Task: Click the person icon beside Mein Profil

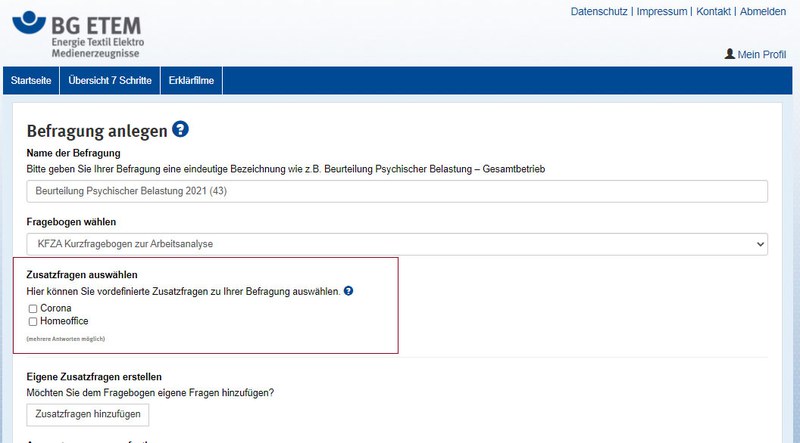Action: (x=729, y=53)
